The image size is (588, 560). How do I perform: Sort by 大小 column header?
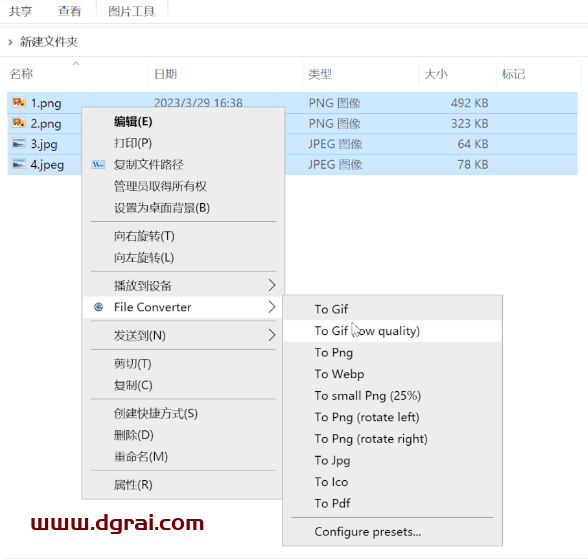tap(436, 74)
